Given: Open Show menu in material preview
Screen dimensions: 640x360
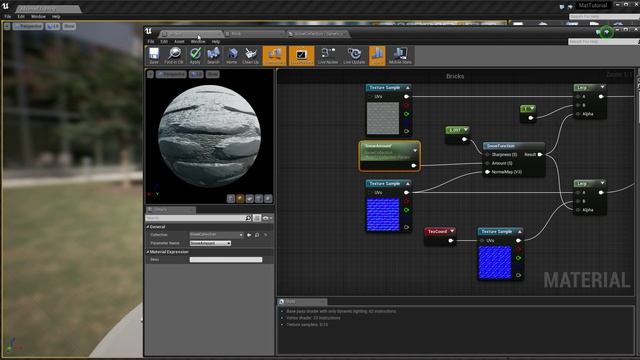Looking at the screenshot, I should [213, 74].
